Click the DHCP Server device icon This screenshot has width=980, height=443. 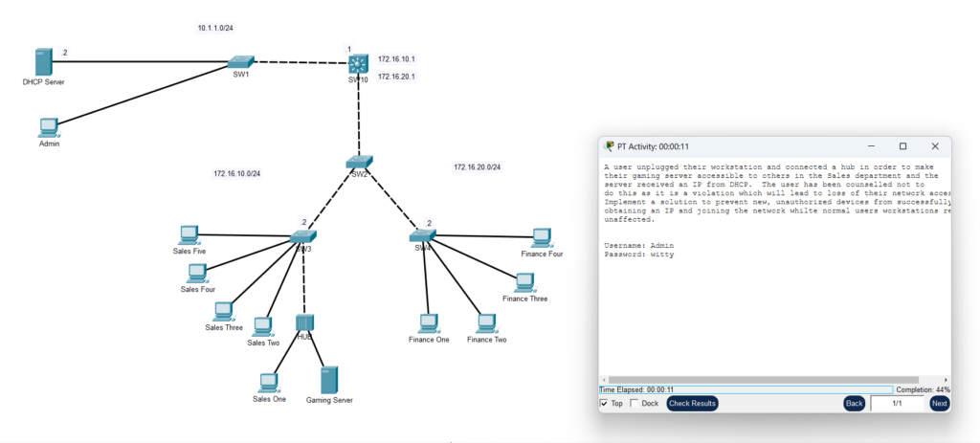[43, 62]
